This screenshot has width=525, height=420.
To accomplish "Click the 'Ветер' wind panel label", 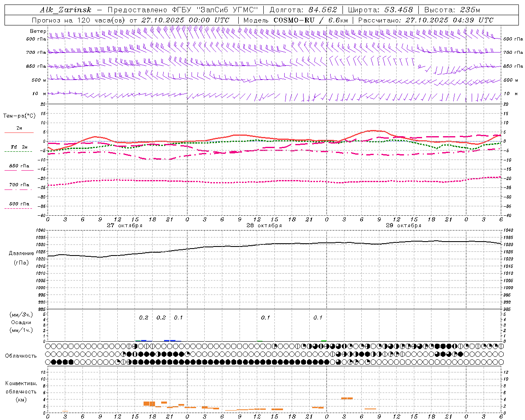I will tap(38, 31).
